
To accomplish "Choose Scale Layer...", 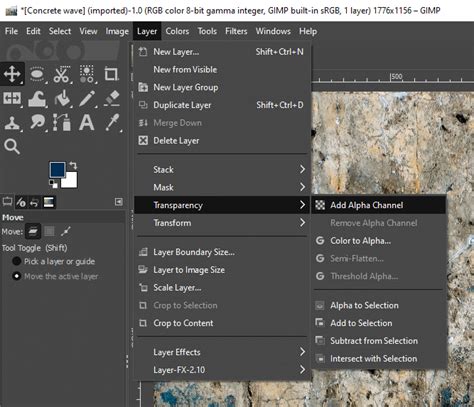I will pos(222,287).
